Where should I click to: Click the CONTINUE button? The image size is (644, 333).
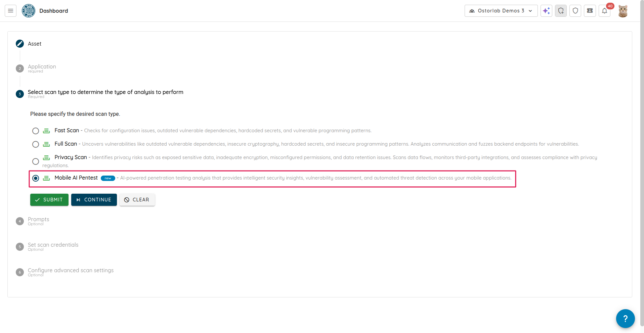point(94,200)
